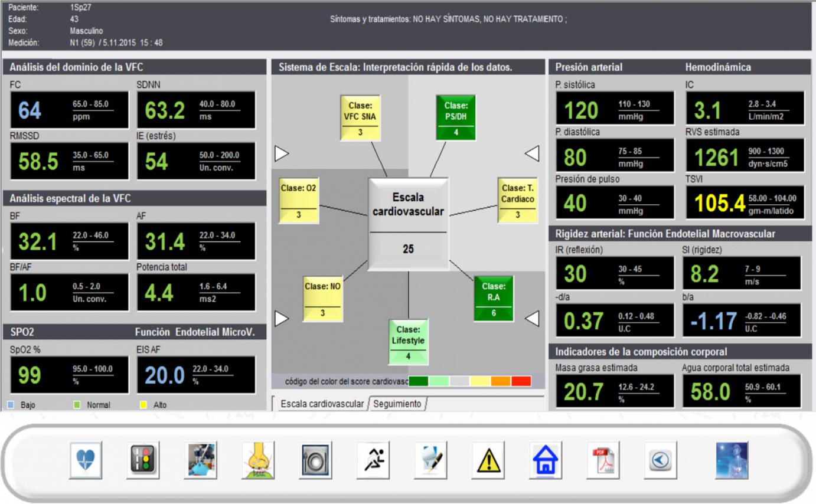Click the lower left white triangle arrow
816x504 pixels.
click(x=282, y=319)
